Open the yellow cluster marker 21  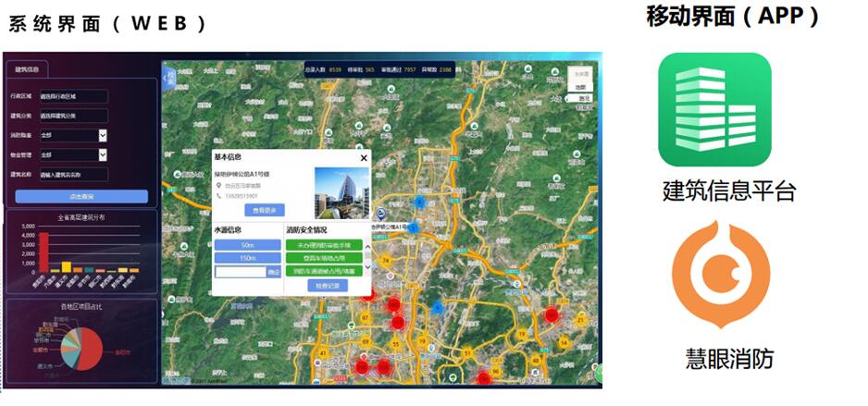581,320
